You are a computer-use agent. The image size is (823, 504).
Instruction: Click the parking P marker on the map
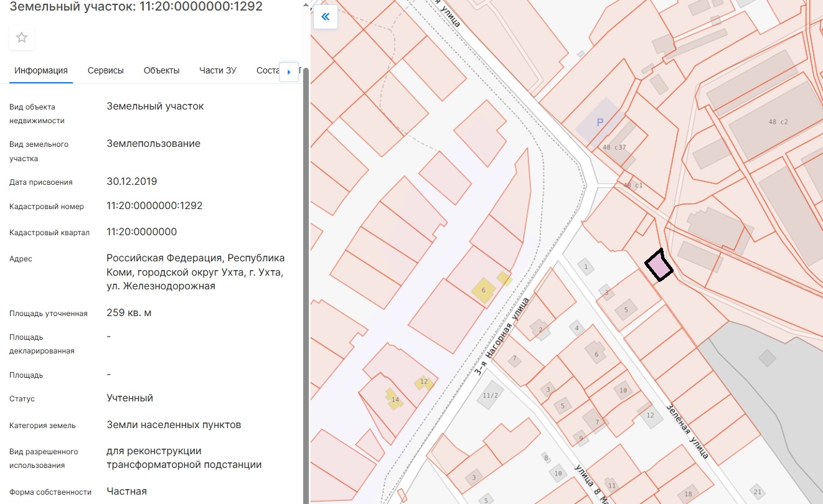pyautogui.click(x=600, y=123)
